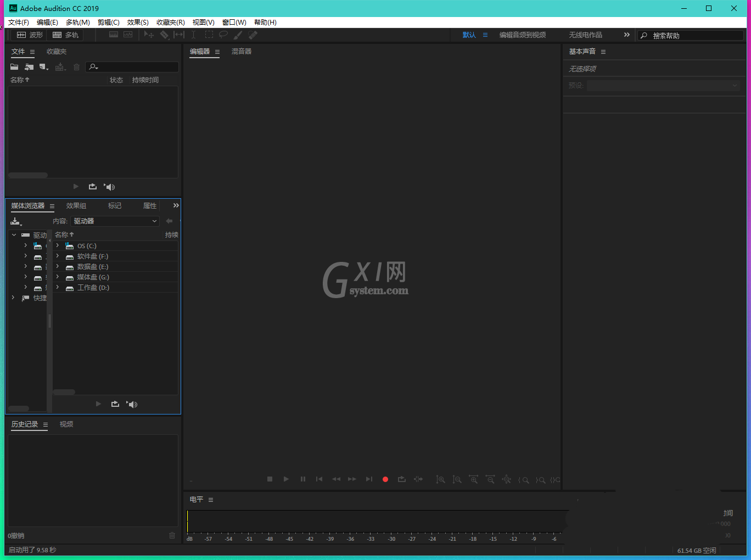Toggle auto-play speaker icon in Files panel
Screen dimensions: 751x560
(x=109, y=187)
